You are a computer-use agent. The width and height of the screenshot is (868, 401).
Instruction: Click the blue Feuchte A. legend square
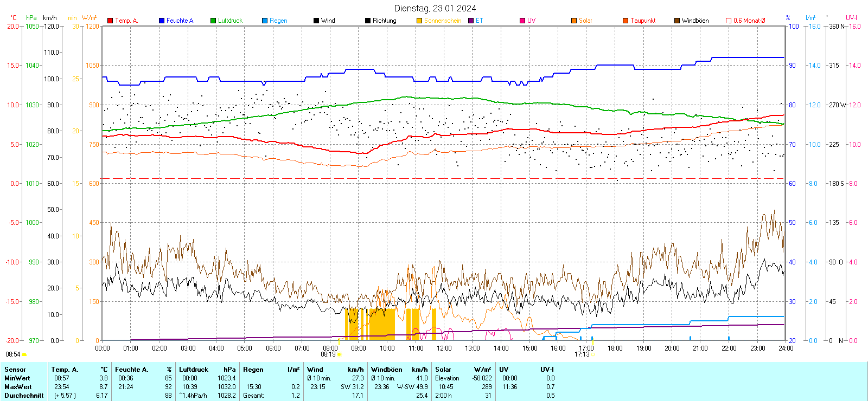(x=162, y=21)
